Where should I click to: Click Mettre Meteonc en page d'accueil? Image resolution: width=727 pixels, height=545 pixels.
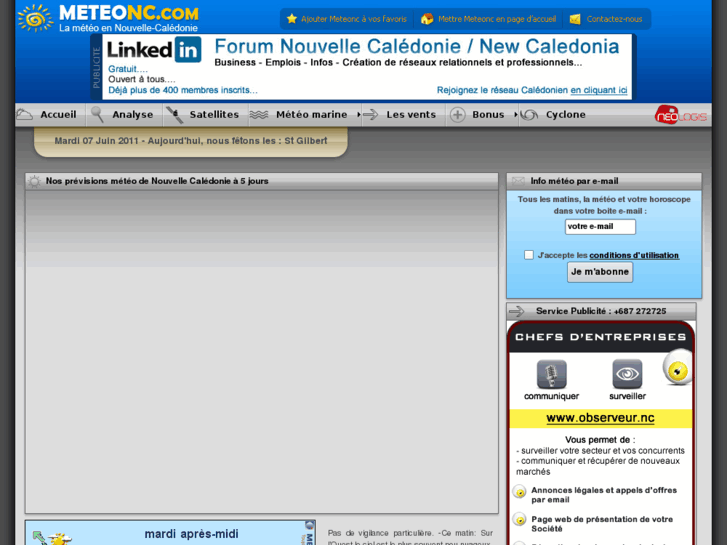(x=497, y=19)
